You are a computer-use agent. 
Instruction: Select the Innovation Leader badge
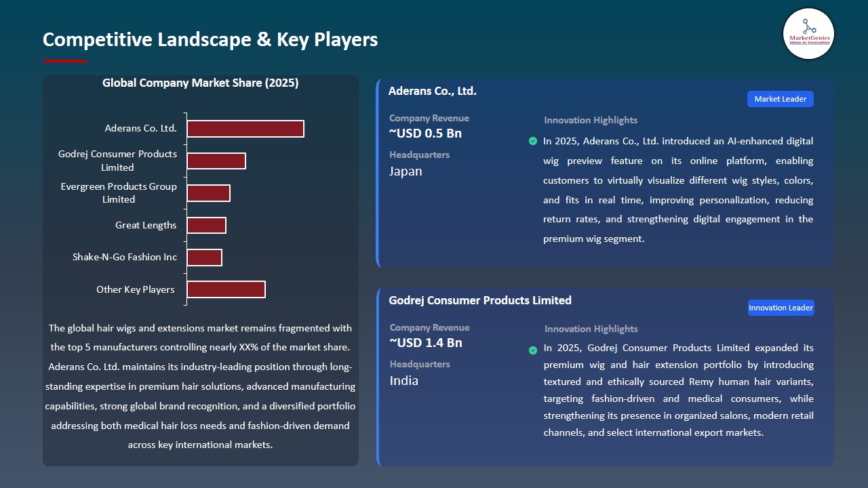[781, 308]
